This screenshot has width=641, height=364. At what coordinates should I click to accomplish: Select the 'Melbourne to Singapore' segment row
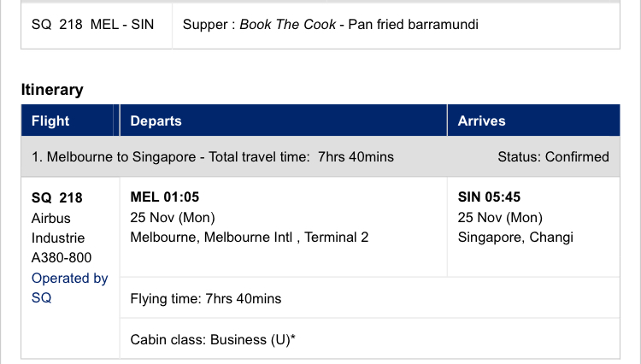[x=320, y=157]
